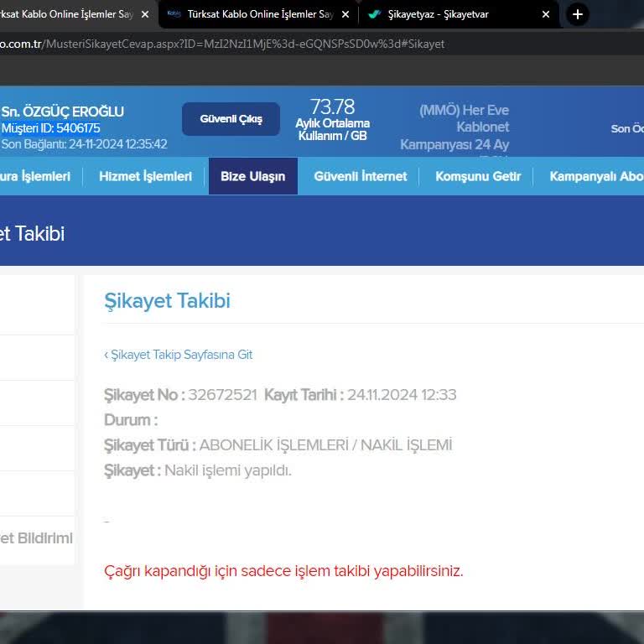
Task: Click red 'Çağrı kapandığı için' notice
Action: pos(283,571)
